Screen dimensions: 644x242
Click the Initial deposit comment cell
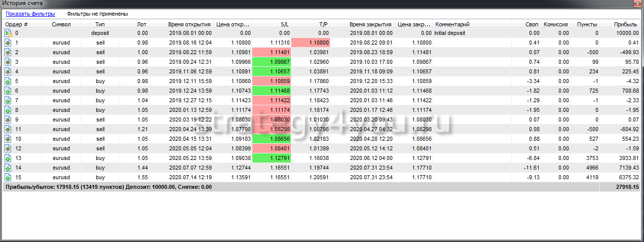(450, 33)
